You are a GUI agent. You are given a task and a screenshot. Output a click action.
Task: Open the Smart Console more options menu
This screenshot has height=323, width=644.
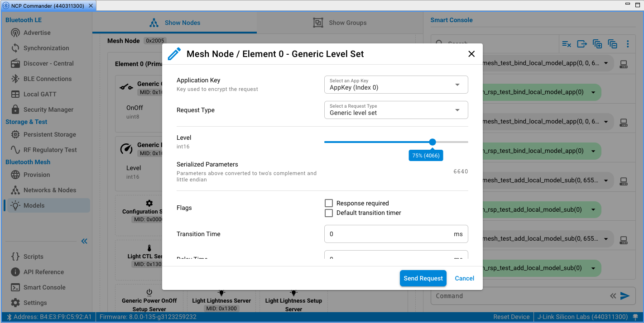click(628, 44)
